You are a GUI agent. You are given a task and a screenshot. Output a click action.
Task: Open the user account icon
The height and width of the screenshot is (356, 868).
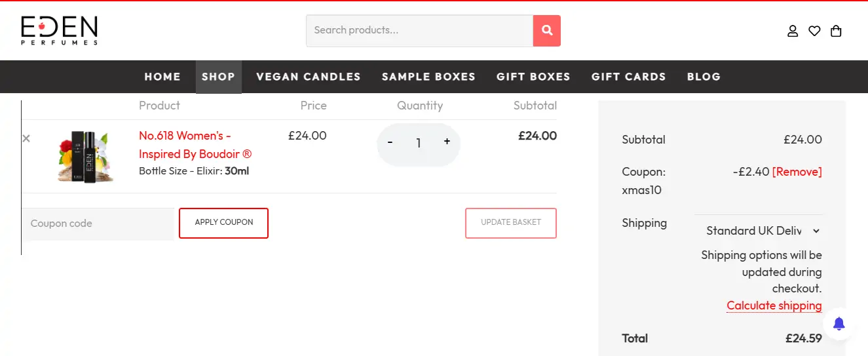tap(793, 31)
